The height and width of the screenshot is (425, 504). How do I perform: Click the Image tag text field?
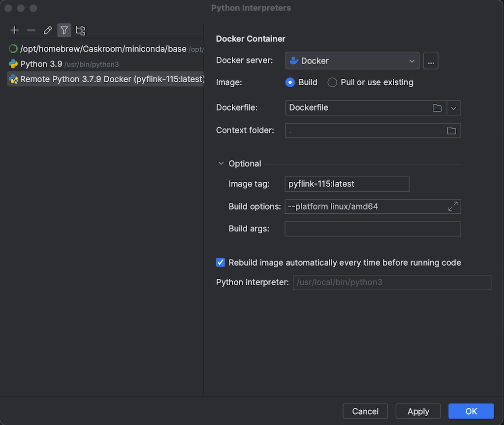[x=346, y=184]
